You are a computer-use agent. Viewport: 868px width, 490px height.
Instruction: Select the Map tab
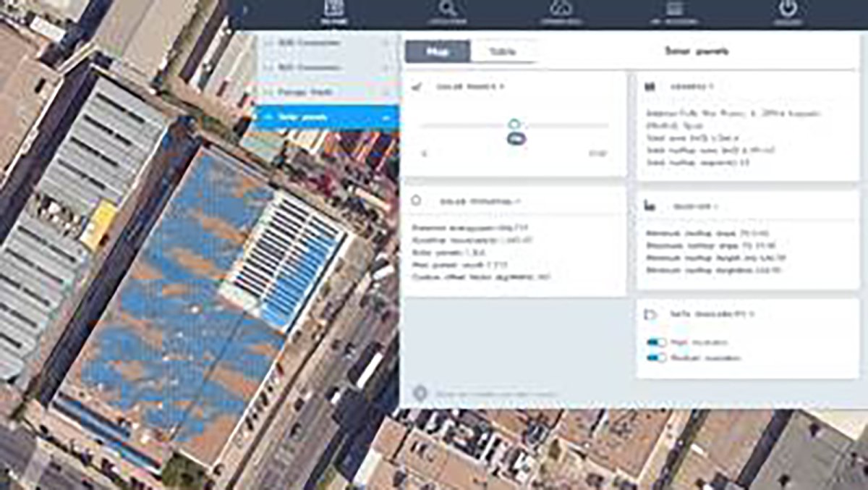[438, 52]
